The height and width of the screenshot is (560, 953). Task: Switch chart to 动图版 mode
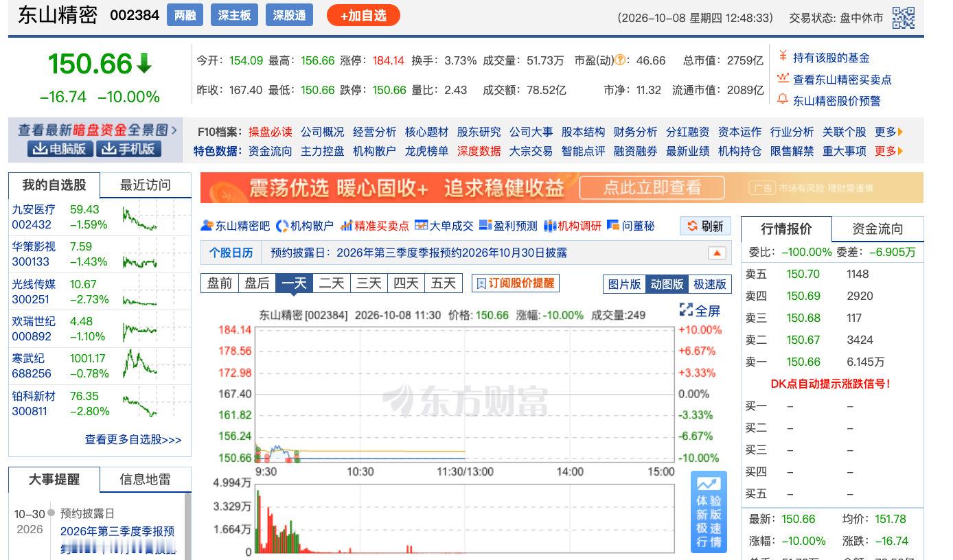(x=667, y=283)
